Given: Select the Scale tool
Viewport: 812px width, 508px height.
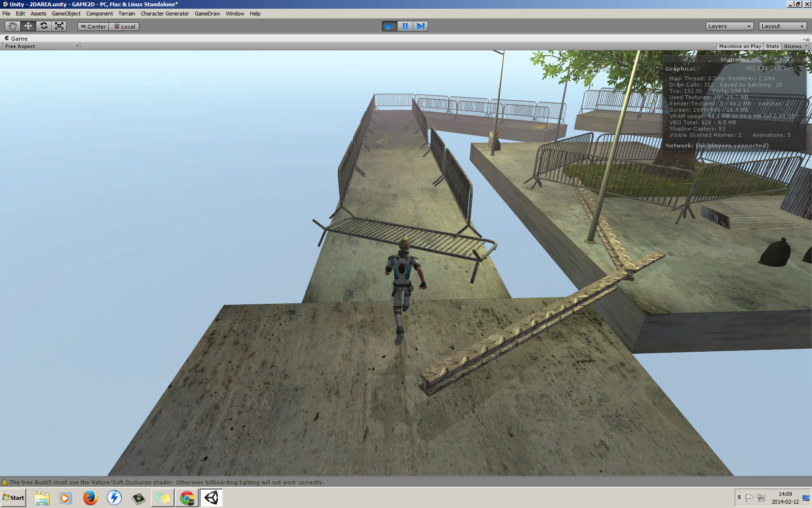Looking at the screenshot, I should pos(59,26).
